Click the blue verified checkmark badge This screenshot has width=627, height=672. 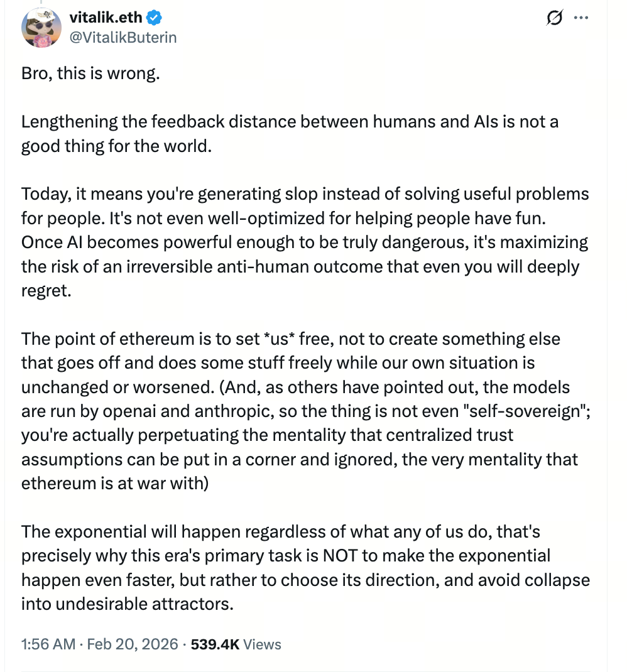[x=154, y=18]
